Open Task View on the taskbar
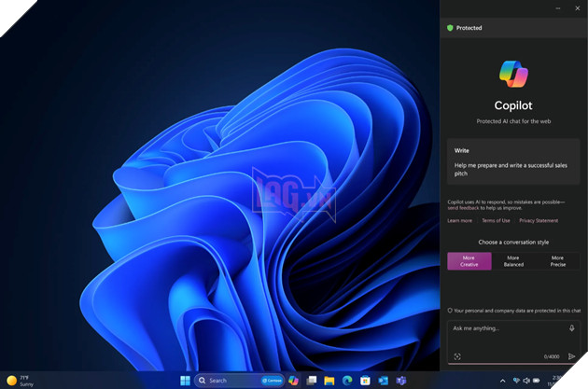Image resolution: width=588 pixels, height=389 pixels. pos(311,381)
